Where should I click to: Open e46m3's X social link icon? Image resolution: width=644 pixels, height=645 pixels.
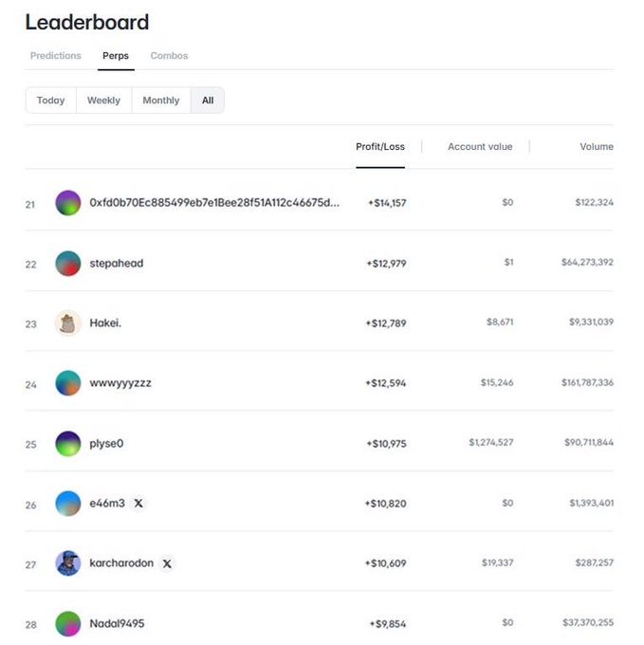(138, 503)
